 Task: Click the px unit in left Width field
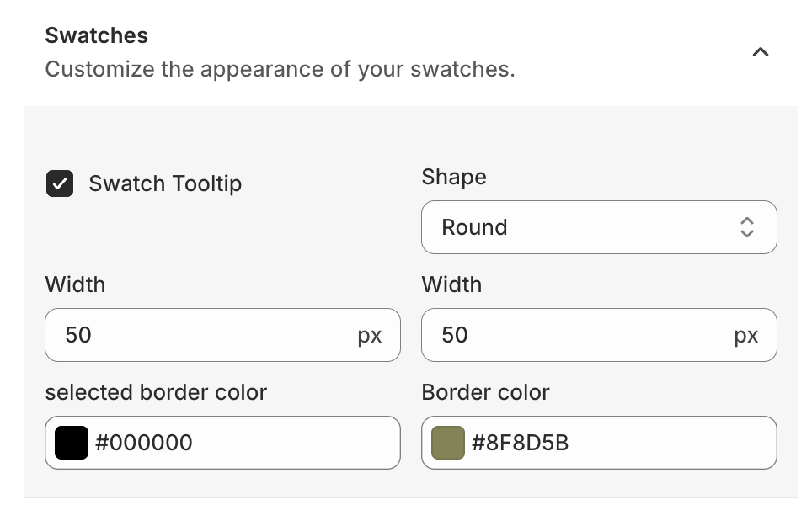(x=370, y=336)
